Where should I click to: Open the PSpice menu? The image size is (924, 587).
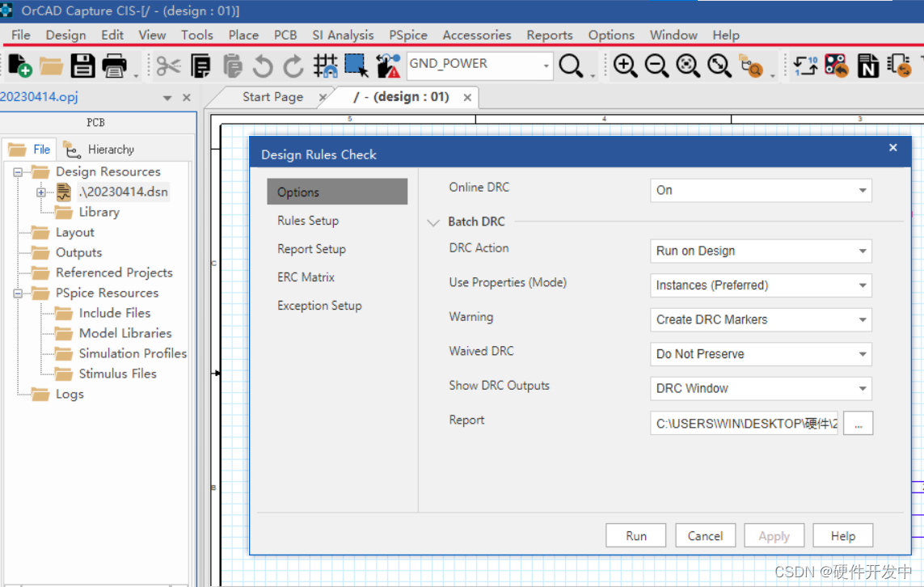click(407, 35)
